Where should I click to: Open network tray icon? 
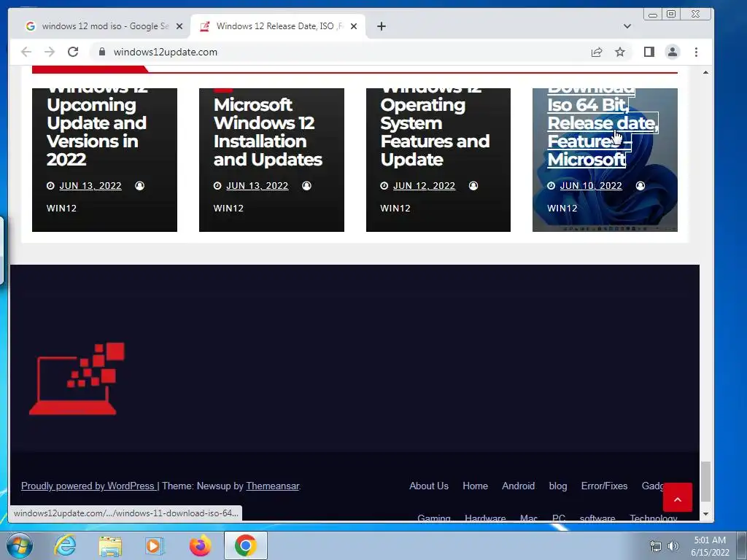click(x=656, y=546)
